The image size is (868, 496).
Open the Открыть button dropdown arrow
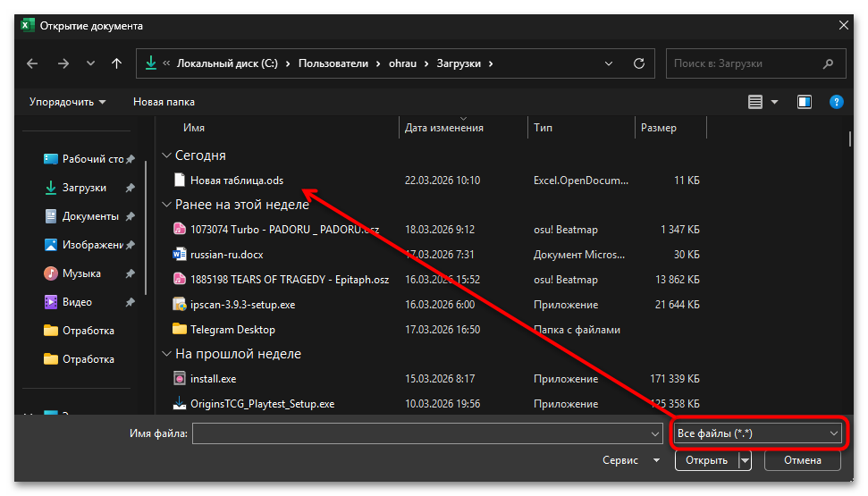746,460
